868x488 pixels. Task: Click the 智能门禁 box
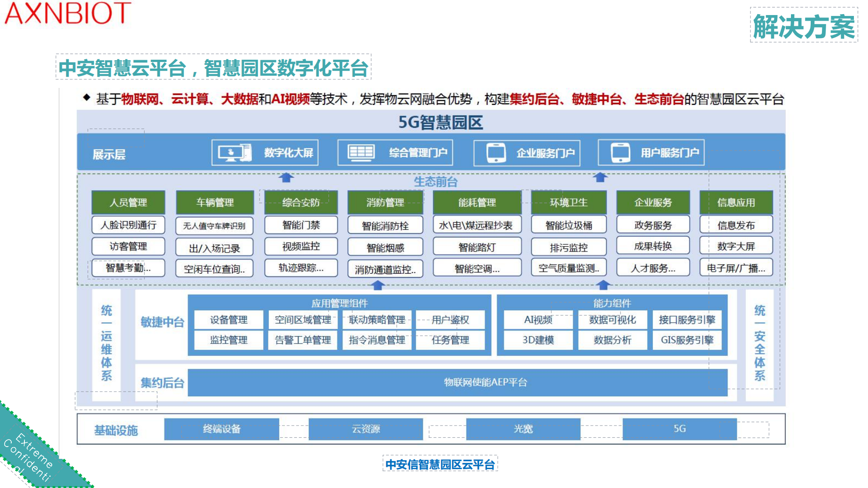301,225
